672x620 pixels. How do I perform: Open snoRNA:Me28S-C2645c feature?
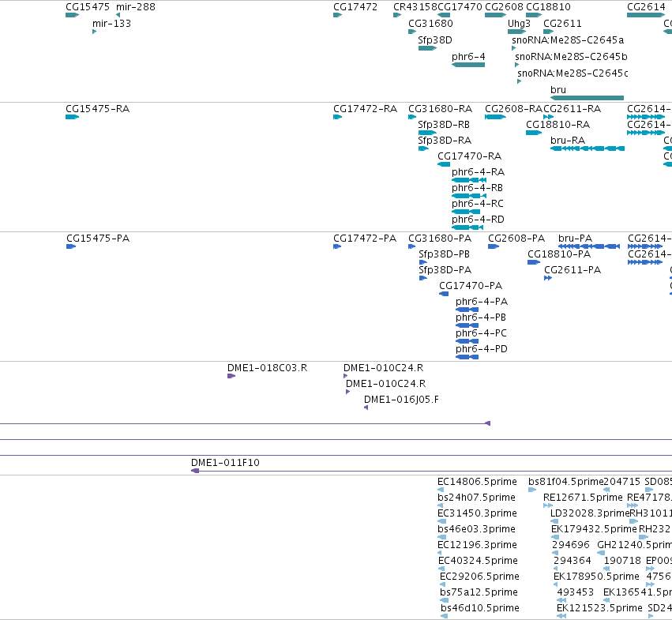(x=520, y=81)
